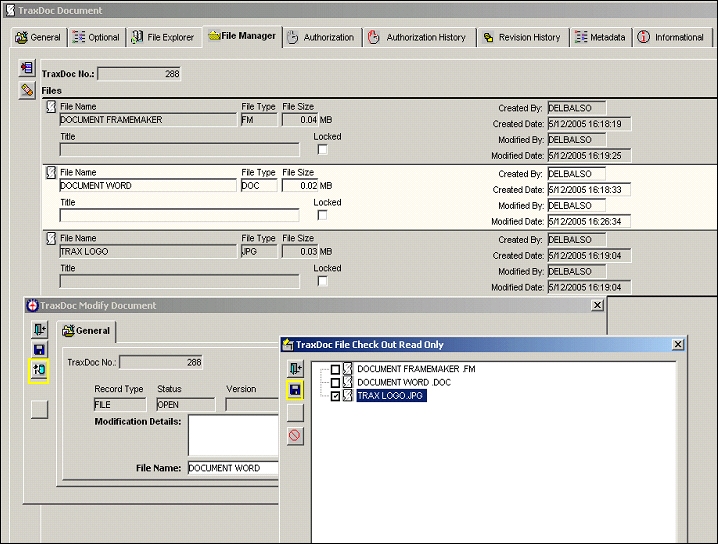Click the DOCUMENT WORD file name field
This screenshot has height=544, width=718.
pos(148,185)
